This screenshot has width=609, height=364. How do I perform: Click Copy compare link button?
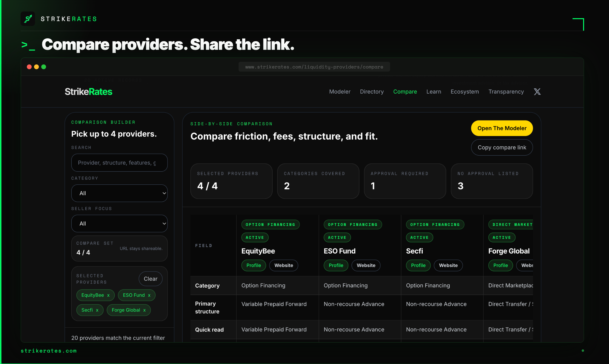tap(502, 148)
